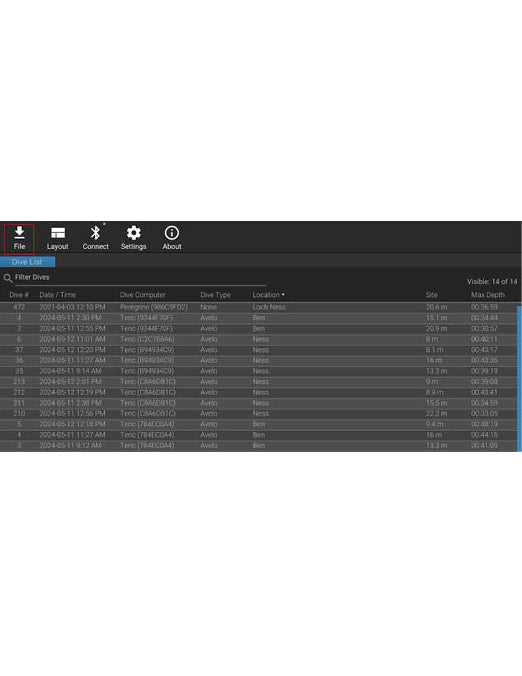Select dive number 6

19,339
